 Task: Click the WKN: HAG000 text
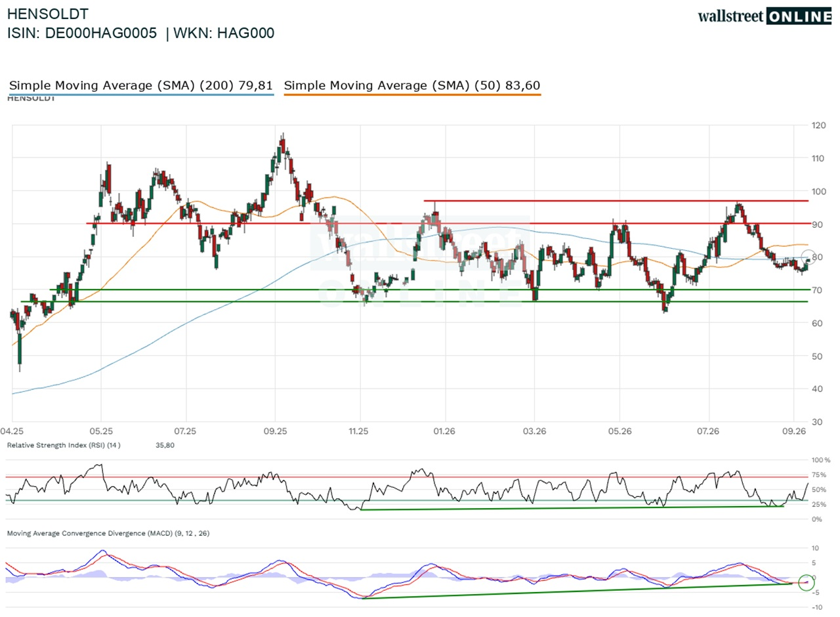point(224,33)
